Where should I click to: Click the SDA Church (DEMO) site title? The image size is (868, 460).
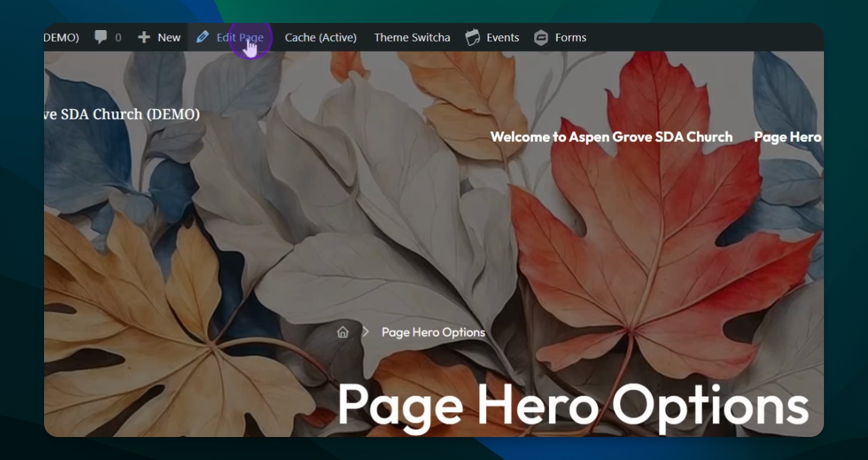pyautogui.click(x=122, y=114)
